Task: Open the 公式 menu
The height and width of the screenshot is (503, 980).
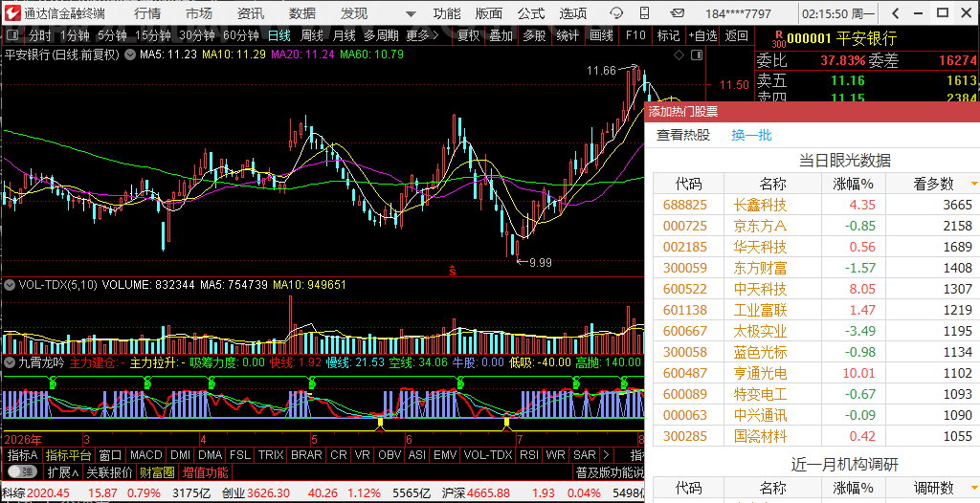Action: click(x=531, y=13)
